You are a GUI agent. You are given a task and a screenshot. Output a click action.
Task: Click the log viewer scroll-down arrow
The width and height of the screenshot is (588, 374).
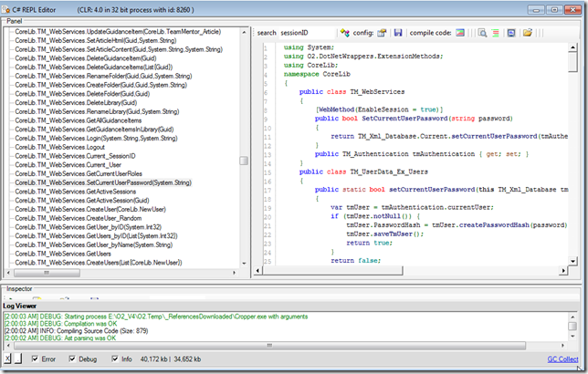572,336
